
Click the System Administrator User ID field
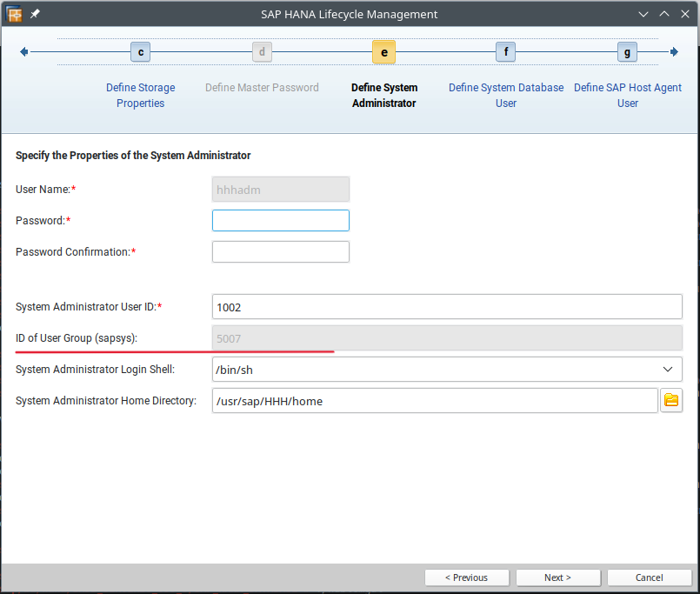447,307
